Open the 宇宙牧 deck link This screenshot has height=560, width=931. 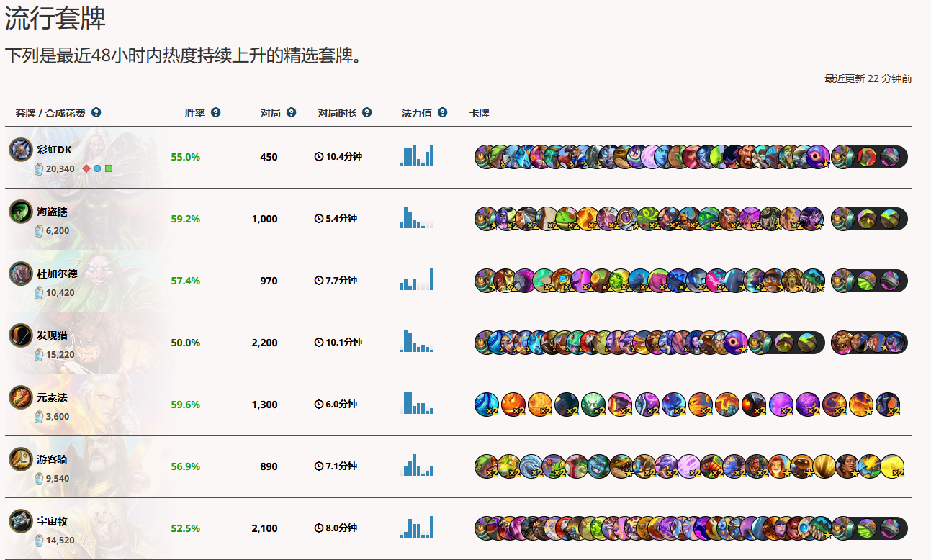tap(53, 521)
